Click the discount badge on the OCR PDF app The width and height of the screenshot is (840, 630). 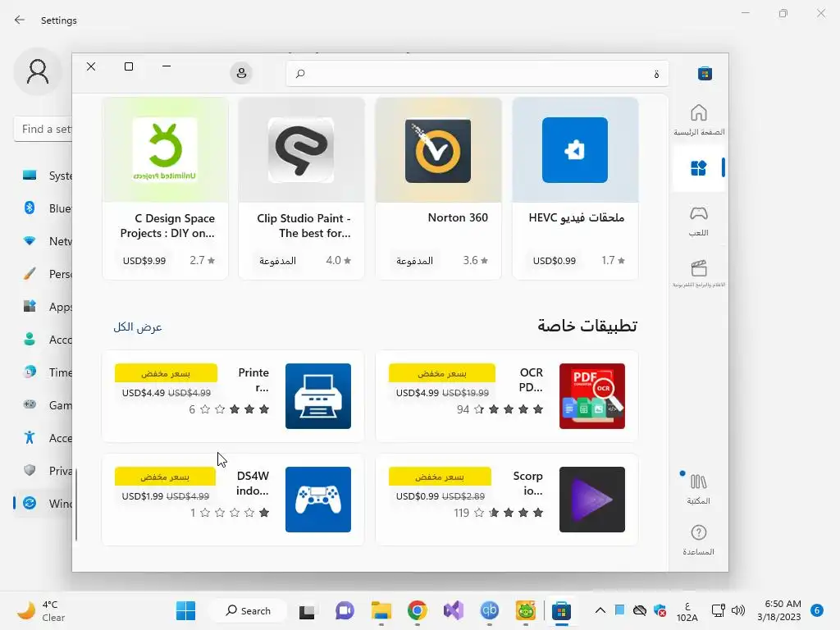point(442,373)
